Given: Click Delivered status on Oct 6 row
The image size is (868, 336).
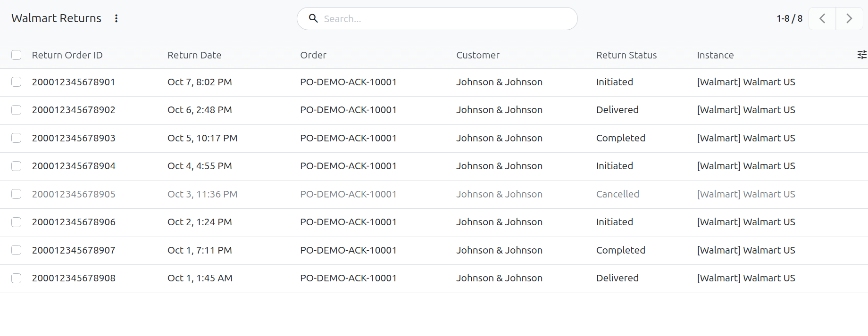Looking at the screenshot, I should click(617, 110).
